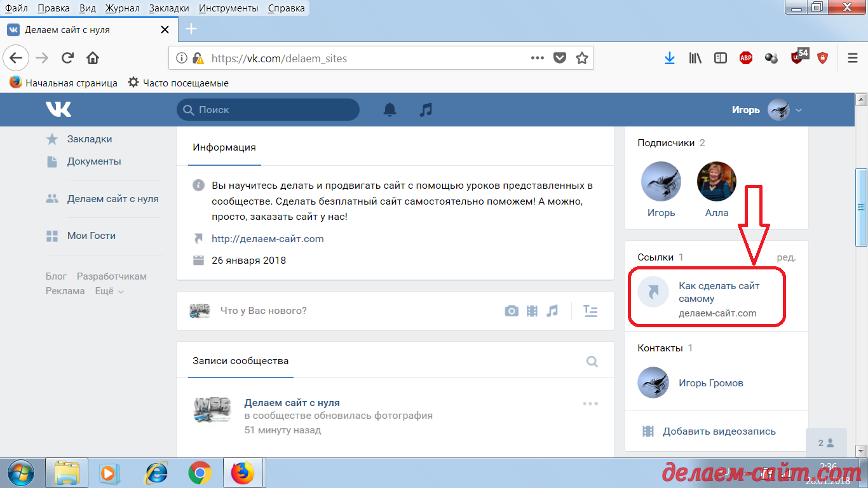Click the VK logo in the header
The width and height of the screenshot is (868, 488).
coord(58,109)
